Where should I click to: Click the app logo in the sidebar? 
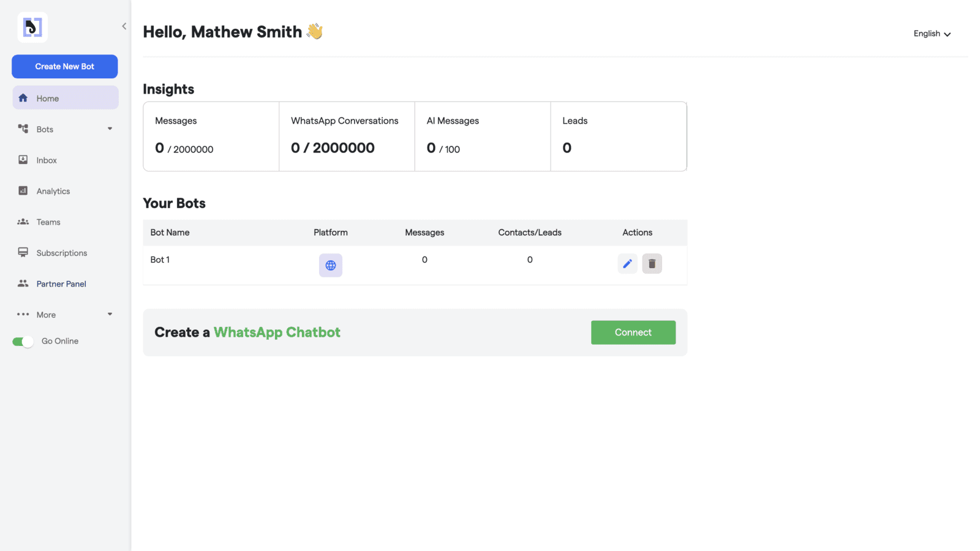32,28
